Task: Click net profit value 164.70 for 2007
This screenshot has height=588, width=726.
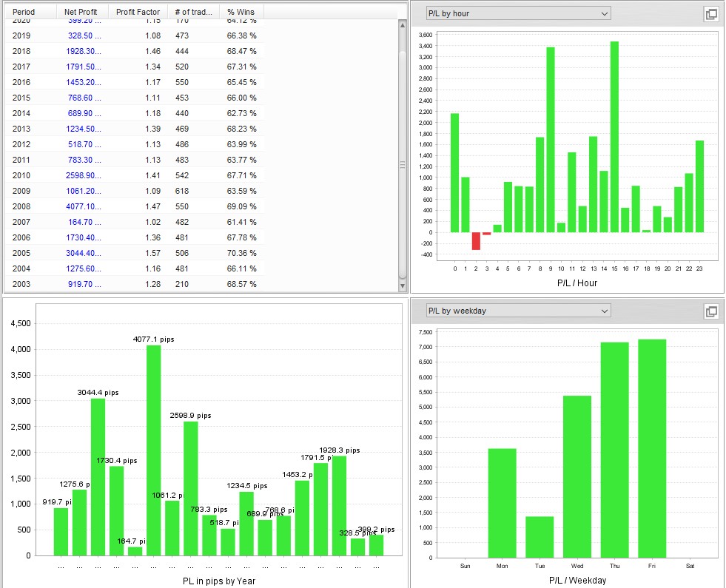Action: [84, 222]
